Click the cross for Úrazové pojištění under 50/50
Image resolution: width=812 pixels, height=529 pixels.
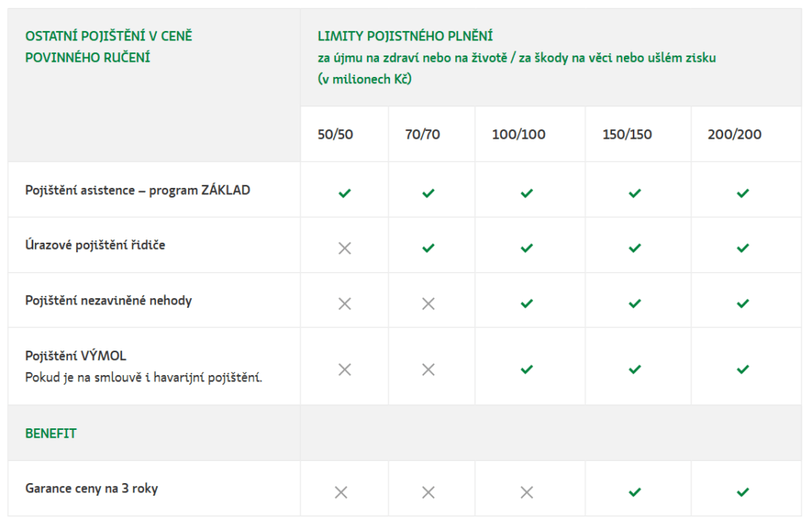click(x=344, y=248)
